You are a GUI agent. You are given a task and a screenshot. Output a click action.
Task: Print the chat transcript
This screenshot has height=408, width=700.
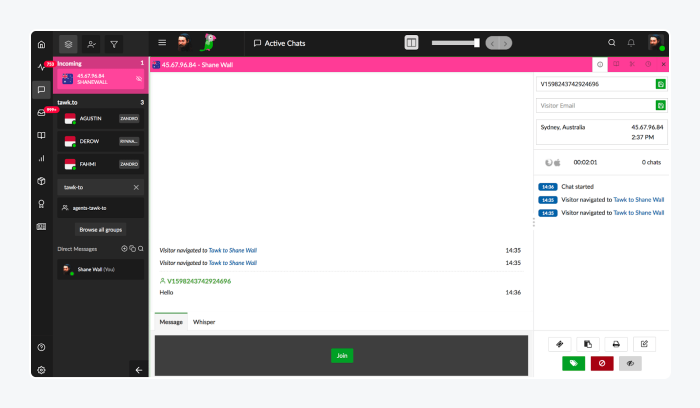tap(616, 344)
